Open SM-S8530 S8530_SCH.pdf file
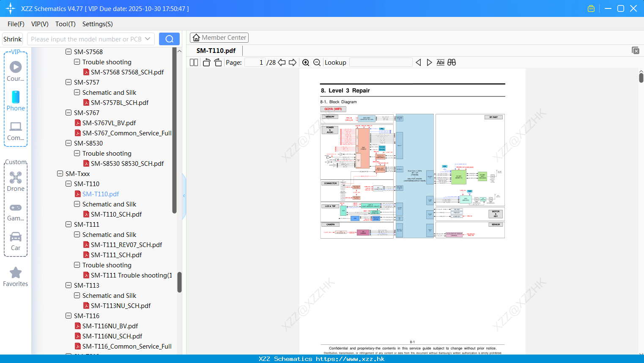The image size is (644, 363). pos(127,164)
